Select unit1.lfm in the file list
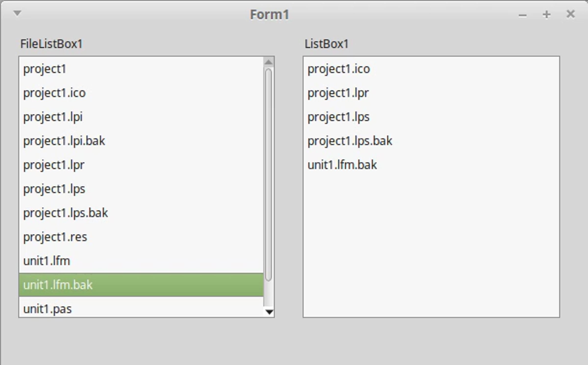This screenshot has width=588, height=365. pyautogui.click(x=141, y=261)
